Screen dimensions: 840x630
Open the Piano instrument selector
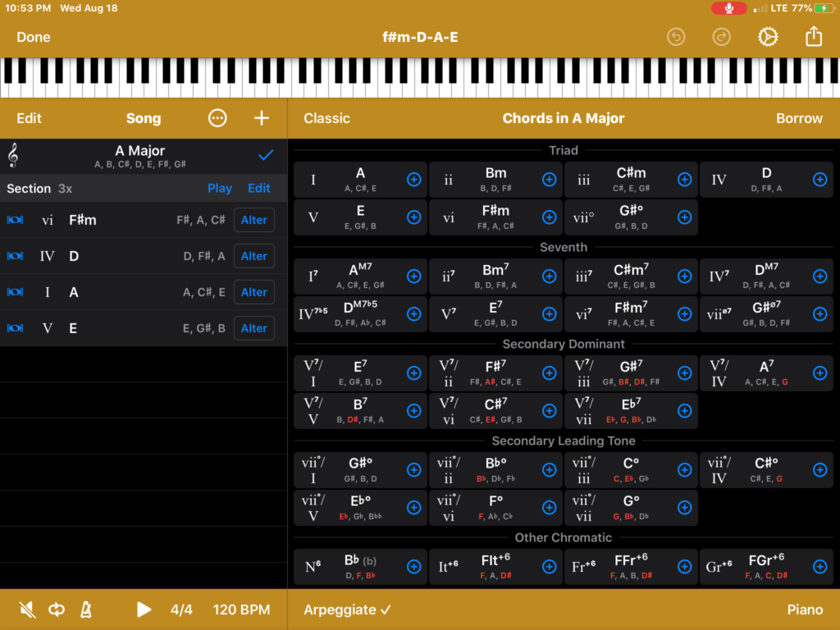pyautogui.click(x=804, y=609)
